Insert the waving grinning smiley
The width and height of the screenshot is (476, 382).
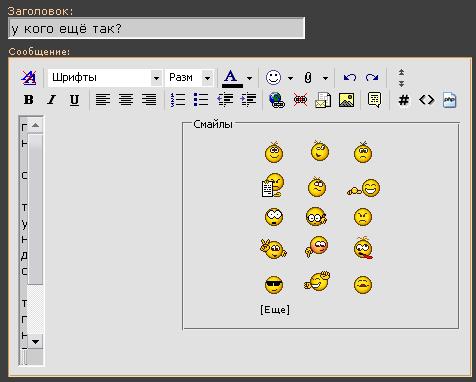click(317, 281)
